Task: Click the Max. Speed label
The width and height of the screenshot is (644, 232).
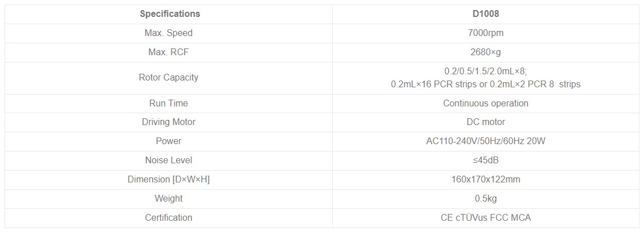Action: pyautogui.click(x=168, y=33)
